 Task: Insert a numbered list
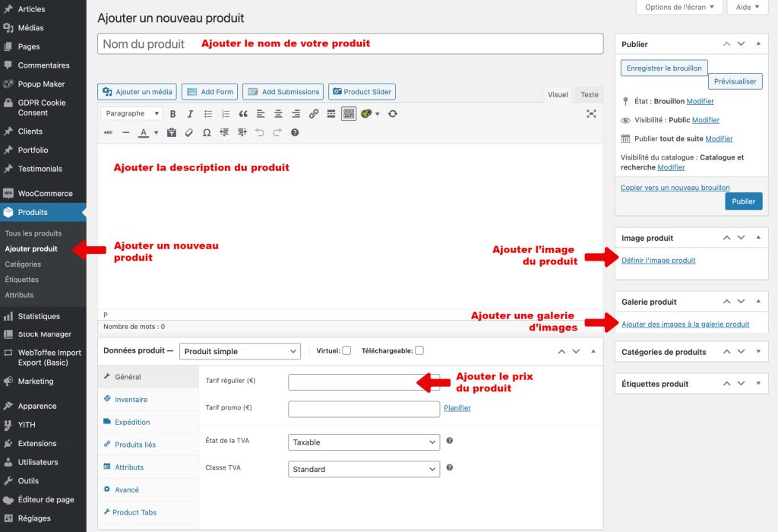click(x=226, y=114)
